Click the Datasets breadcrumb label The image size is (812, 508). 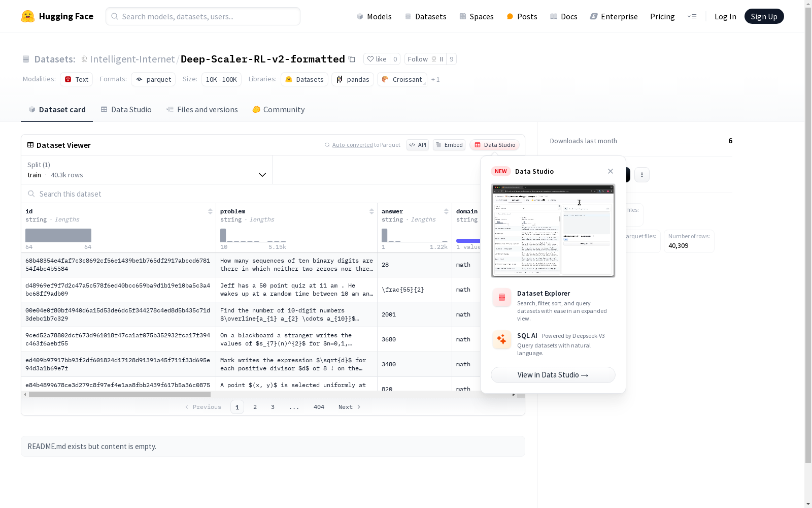point(54,59)
